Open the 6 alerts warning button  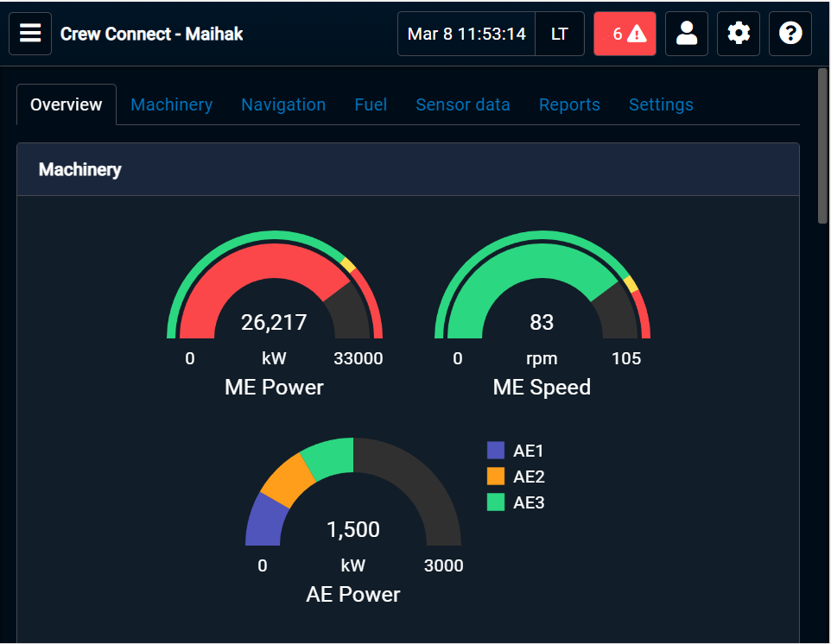pyautogui.click(x=625, y=34)
